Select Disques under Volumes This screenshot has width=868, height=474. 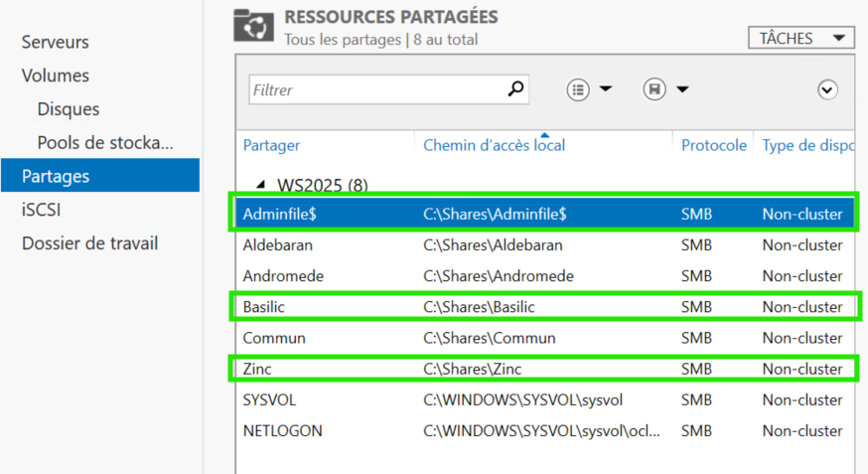click(69, 109)
